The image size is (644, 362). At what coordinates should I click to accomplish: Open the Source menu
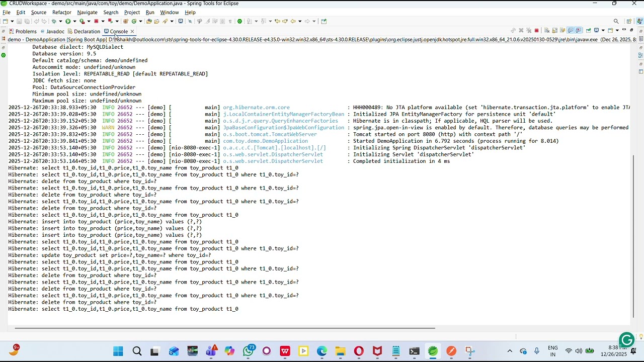(39, 13)
